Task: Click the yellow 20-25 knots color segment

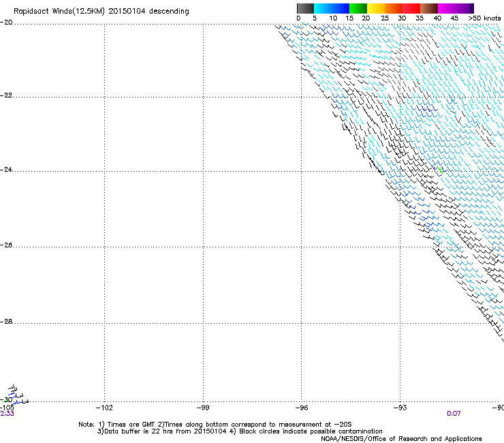Action: 376,8
